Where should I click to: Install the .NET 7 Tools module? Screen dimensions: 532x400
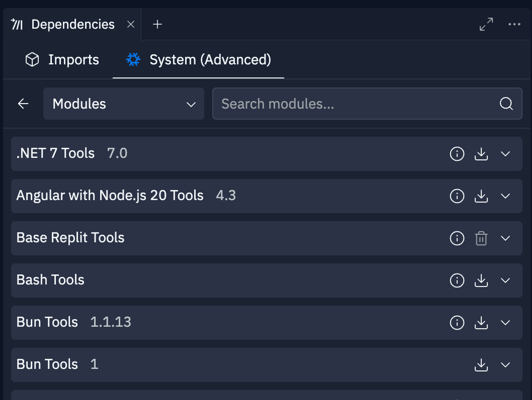(481, 154)
